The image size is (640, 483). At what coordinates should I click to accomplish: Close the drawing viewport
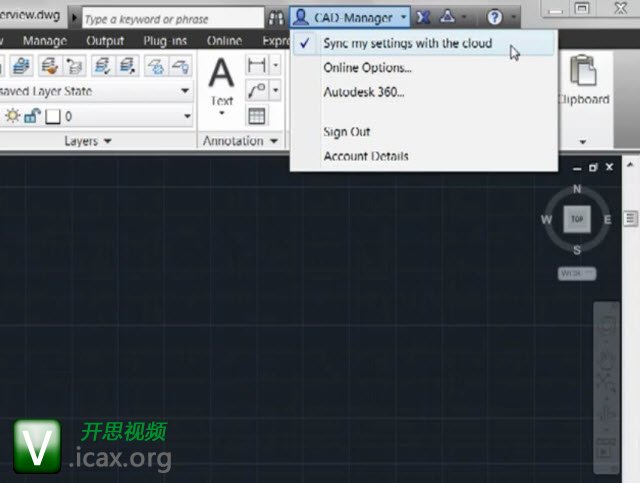[x=609, y=167]
